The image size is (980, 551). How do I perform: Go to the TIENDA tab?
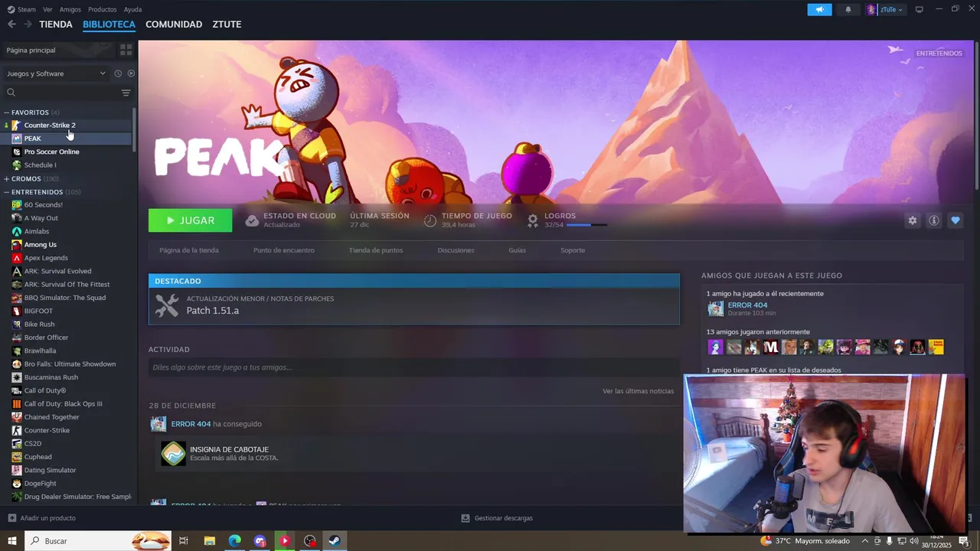point(56,24)
